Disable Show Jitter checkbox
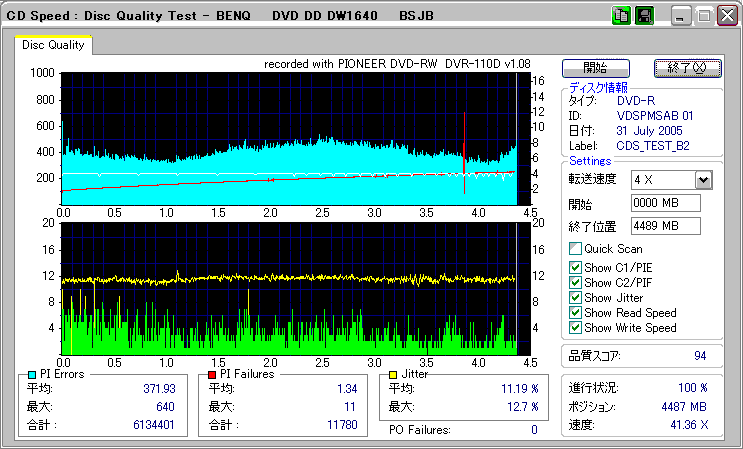Image resolution: width=743 pixels, height=449 pixels. pyautogui.click(x=575, y=297)
